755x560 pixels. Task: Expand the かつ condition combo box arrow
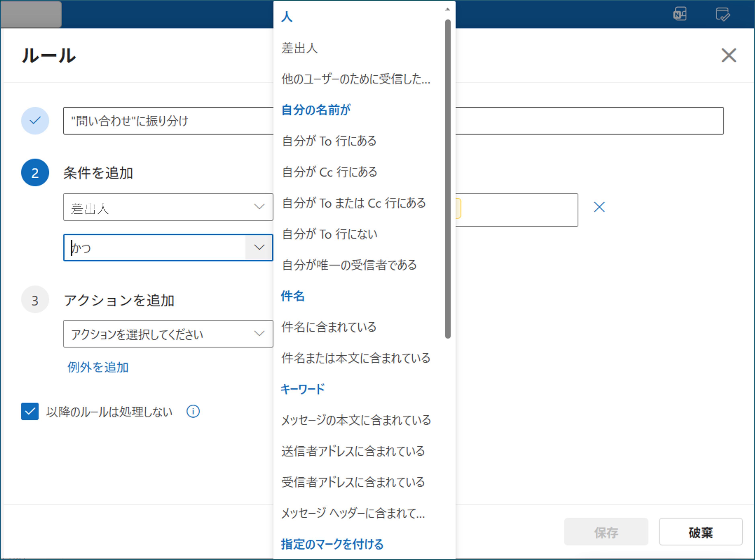pos(259,248)
